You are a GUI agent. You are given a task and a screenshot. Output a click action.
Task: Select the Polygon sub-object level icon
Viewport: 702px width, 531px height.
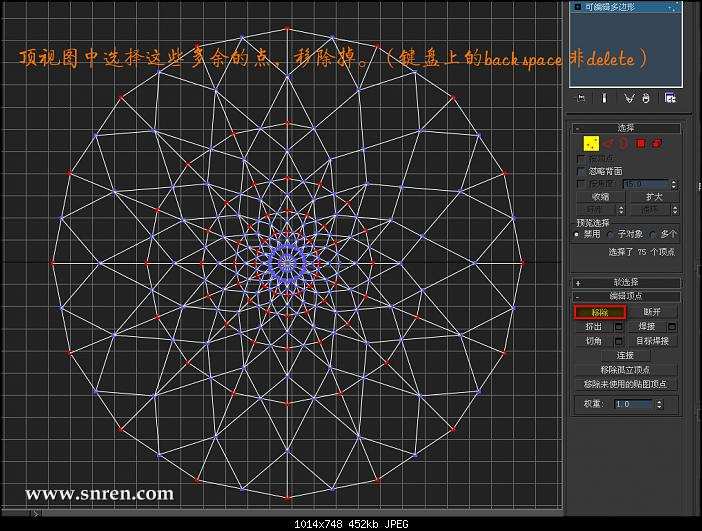coord(641,144)
